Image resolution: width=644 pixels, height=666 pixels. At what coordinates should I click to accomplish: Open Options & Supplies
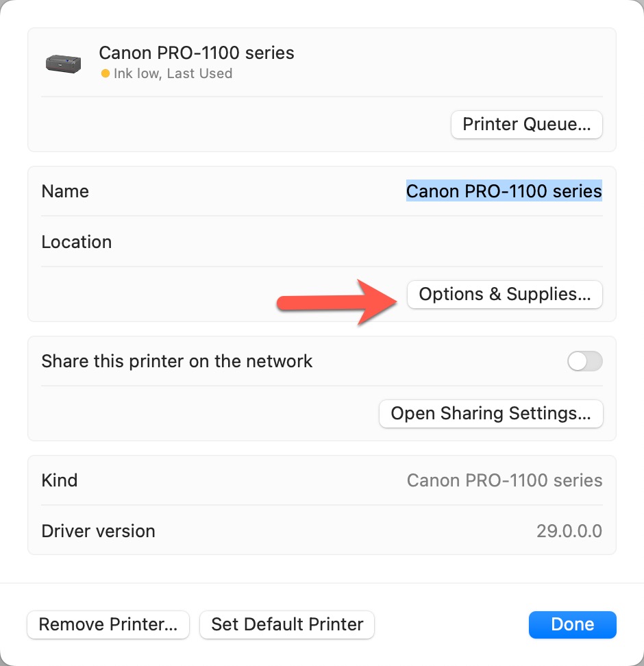504,295
